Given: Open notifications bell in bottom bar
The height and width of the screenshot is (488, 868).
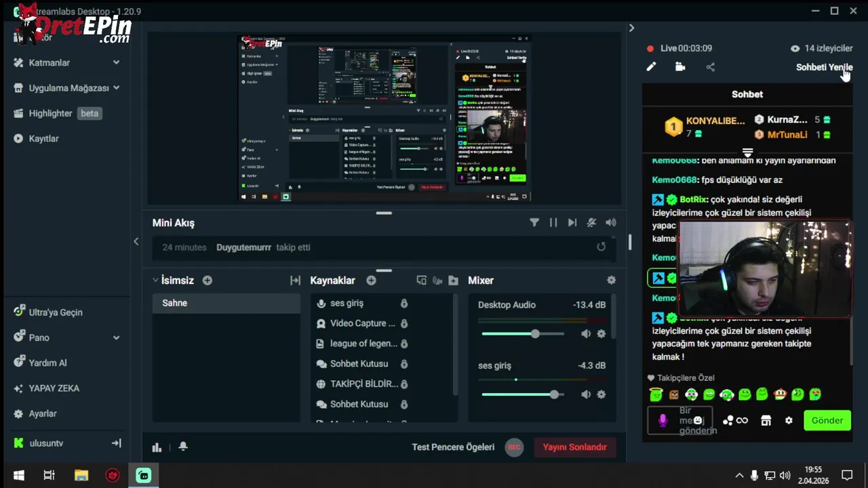Looking at the screenshot, I should click(x=183, y=446).
